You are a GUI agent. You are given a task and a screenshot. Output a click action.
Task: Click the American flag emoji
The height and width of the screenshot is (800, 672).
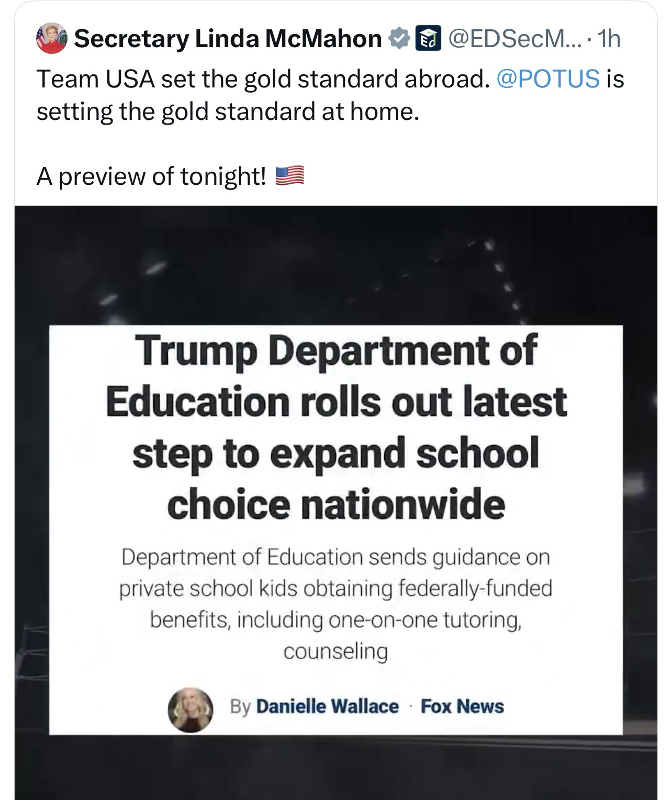[x=289, y=176]
